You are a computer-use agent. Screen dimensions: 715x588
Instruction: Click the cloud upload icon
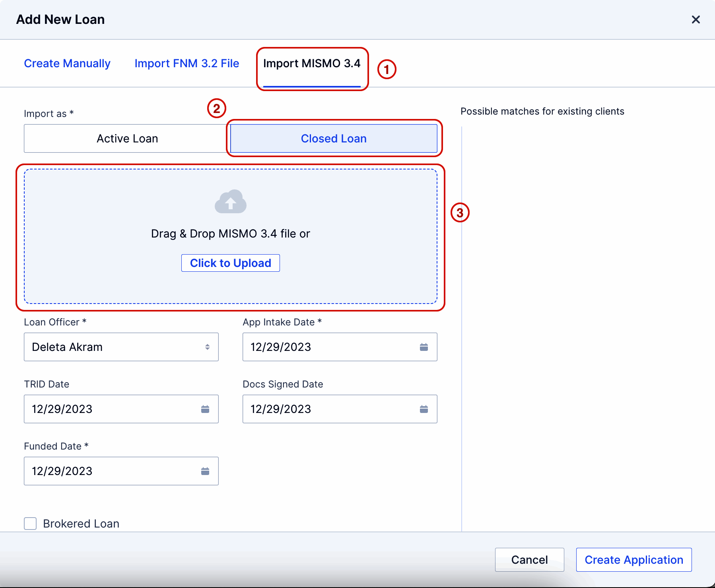[230, 202]
